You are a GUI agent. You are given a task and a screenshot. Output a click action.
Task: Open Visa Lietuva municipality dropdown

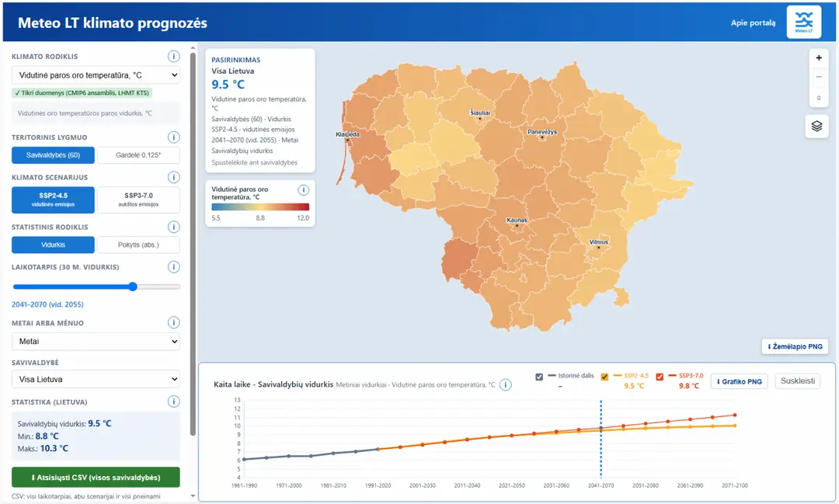(x=96, y=379)
